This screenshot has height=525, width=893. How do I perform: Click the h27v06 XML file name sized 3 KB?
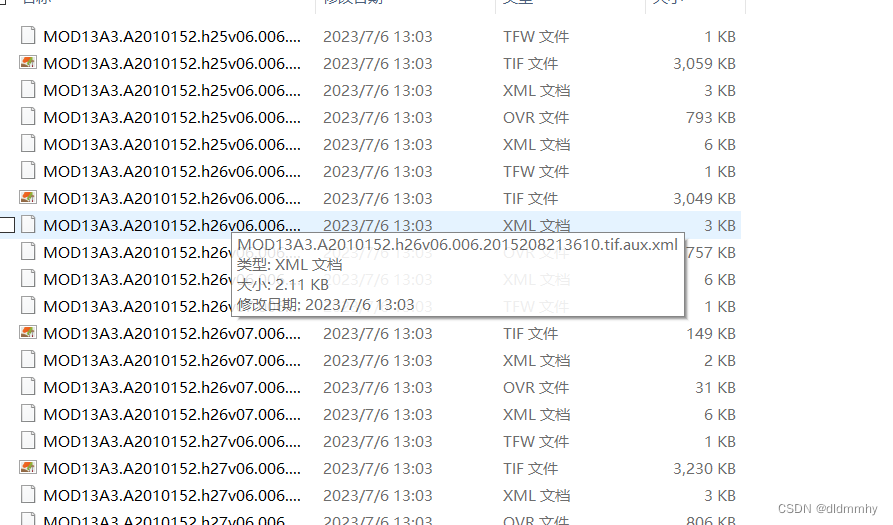[x=172, y=495]
